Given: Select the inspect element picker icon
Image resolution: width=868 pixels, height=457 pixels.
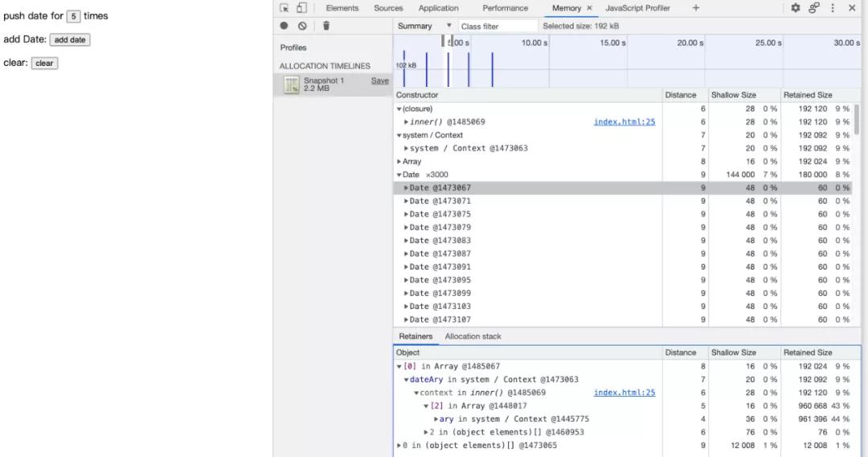Looking at the screenshot, I should click(284, 8).
